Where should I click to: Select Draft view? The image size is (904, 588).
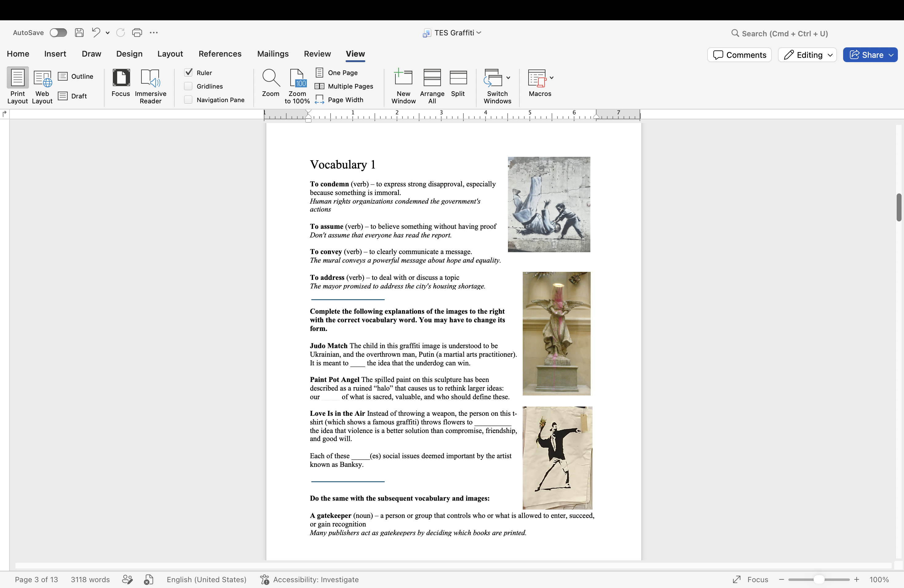(x=73, y=96)
